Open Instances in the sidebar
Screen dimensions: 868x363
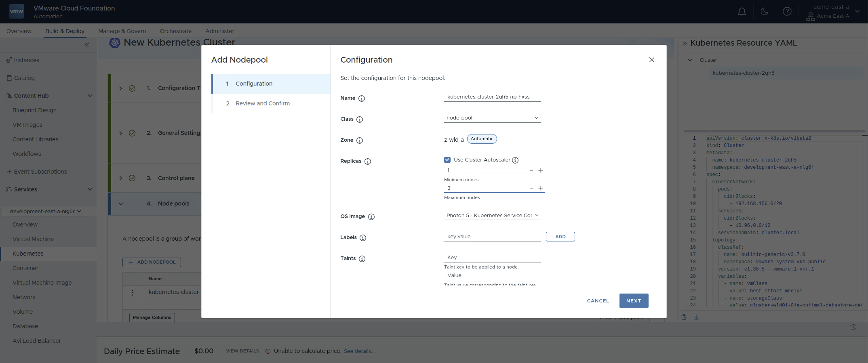(27, 60)
